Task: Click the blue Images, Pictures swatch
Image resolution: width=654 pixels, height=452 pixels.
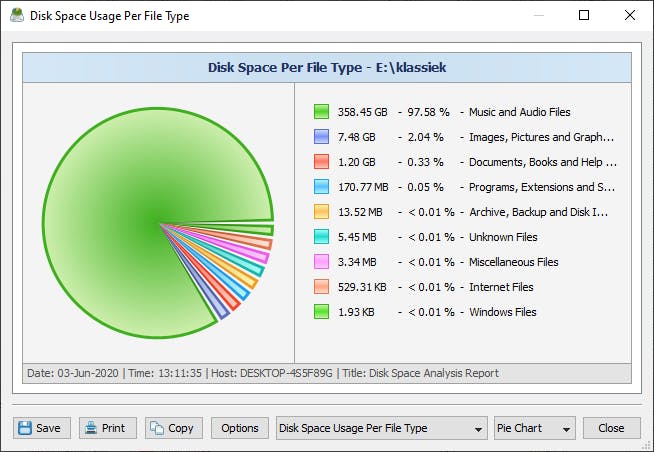Action: (321, 137)
